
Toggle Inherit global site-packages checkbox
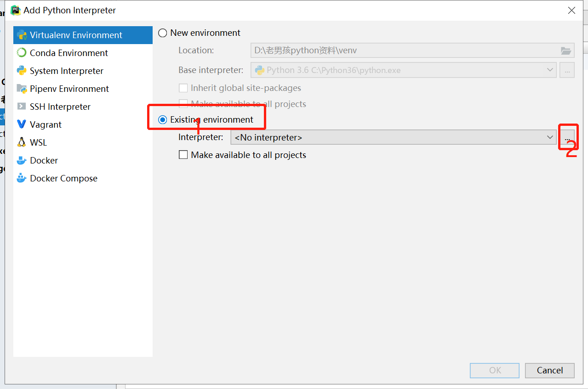[x=183, y=88]
